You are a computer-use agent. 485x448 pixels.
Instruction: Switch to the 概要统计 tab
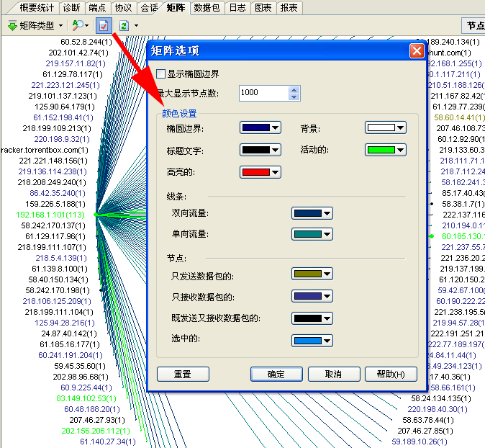37,8
